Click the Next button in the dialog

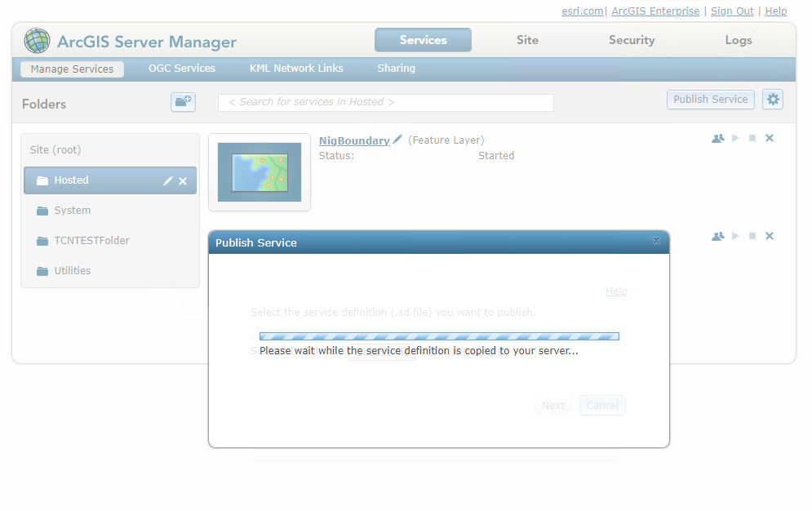[x=553, y=406]
